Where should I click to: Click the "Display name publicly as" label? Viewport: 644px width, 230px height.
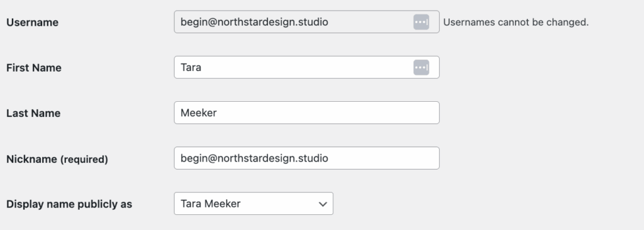point(69,204)
